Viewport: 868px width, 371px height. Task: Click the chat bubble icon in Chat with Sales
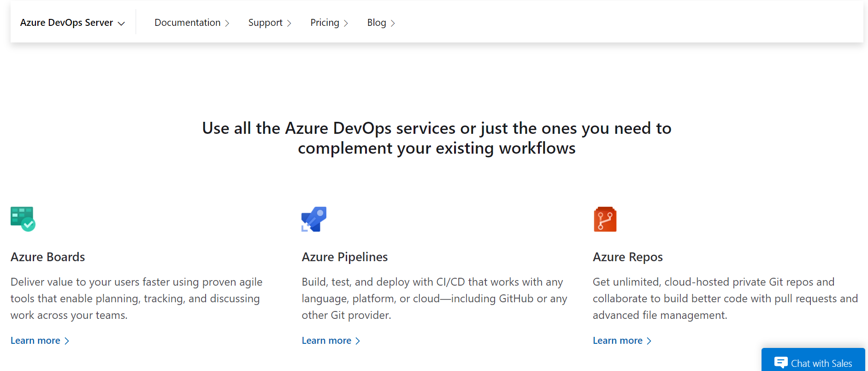781,363
